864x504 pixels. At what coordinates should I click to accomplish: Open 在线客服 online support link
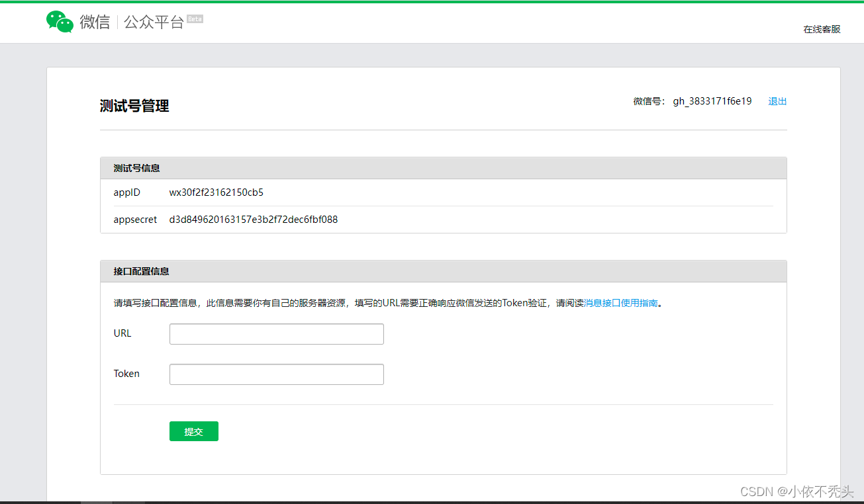[822, 29]
